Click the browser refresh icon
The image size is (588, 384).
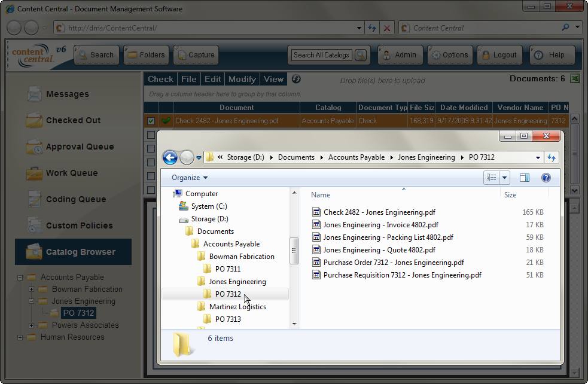click(372, 28)
